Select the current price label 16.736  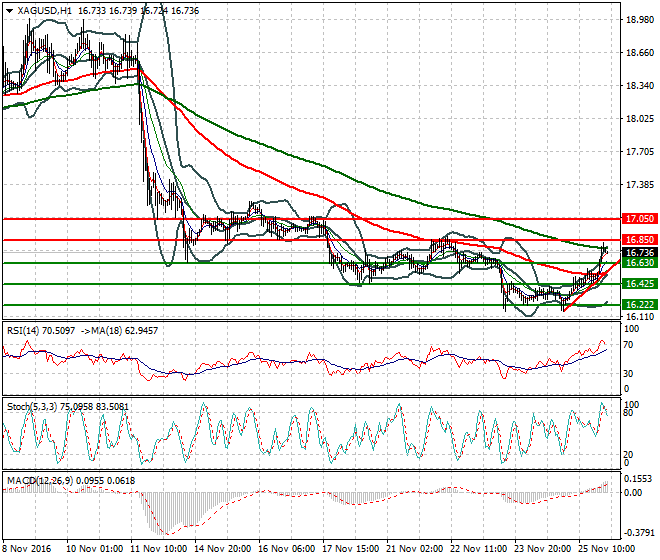point(640,252)
